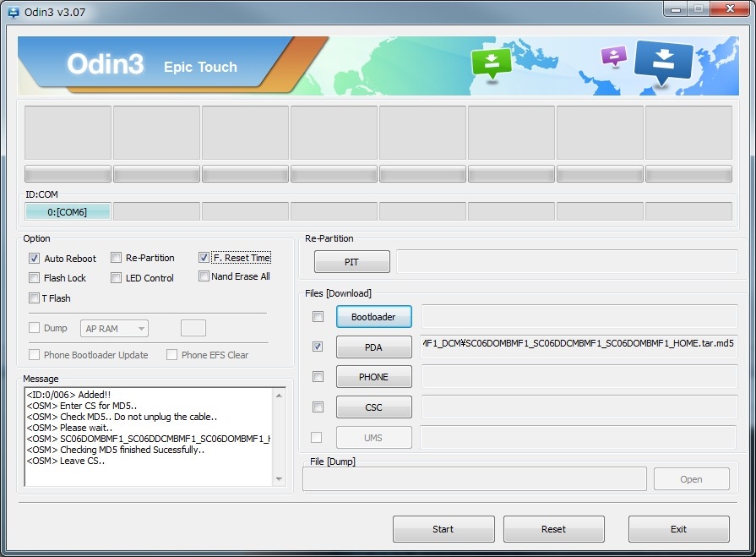Click the message log scroll up arrow
Screen dimensions: 756x557
tap(279, 396)
